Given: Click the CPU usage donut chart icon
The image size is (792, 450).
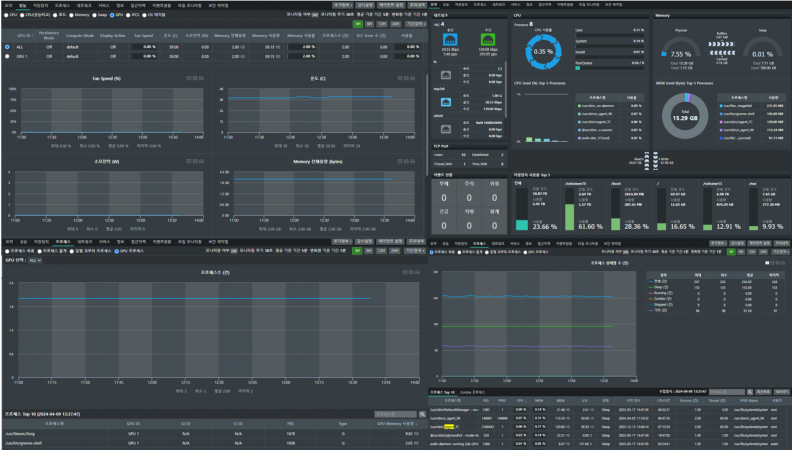Looking at the screenshot, I should tap(542, 50).
